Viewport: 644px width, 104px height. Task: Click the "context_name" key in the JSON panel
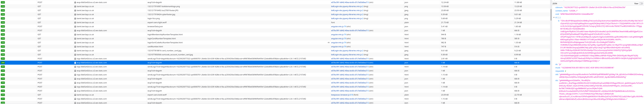(x=561, y=11)
